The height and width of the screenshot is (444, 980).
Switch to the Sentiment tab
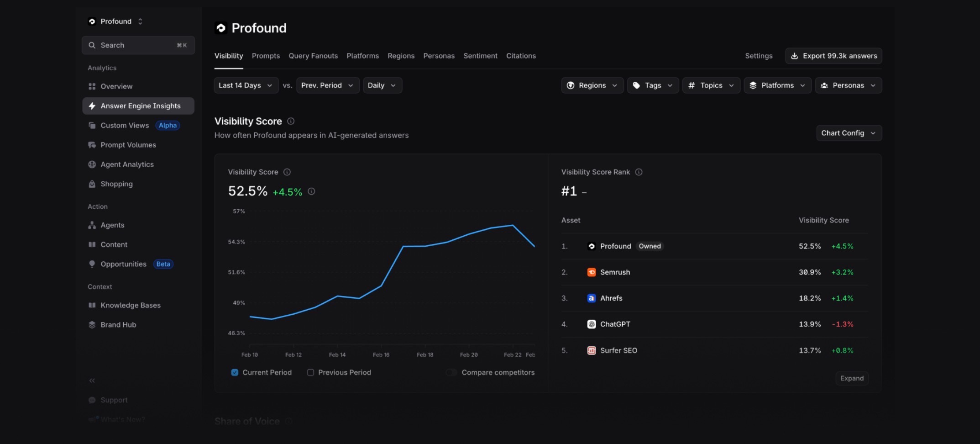coord(480,56)
